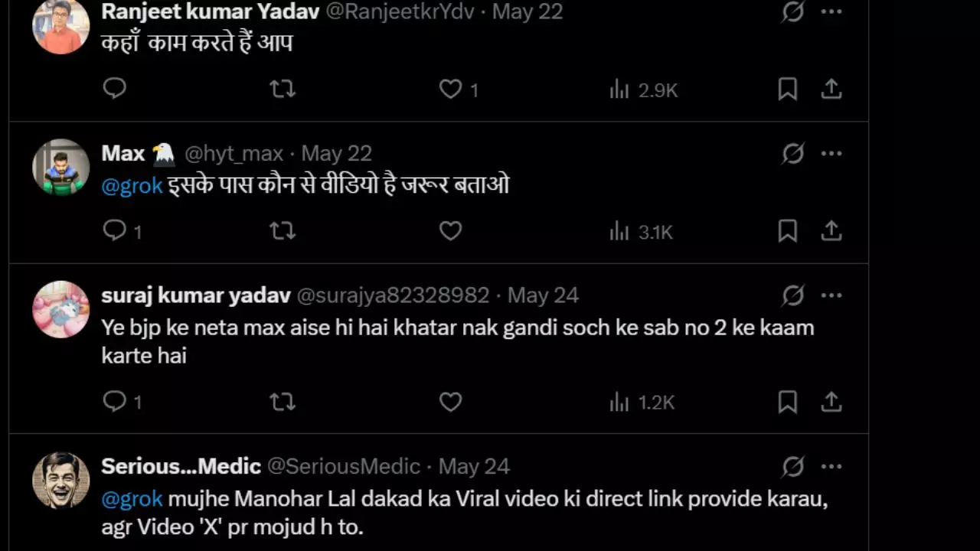
Task: Click @SeriousMedic username handle
Action: (x=344, y=466)
